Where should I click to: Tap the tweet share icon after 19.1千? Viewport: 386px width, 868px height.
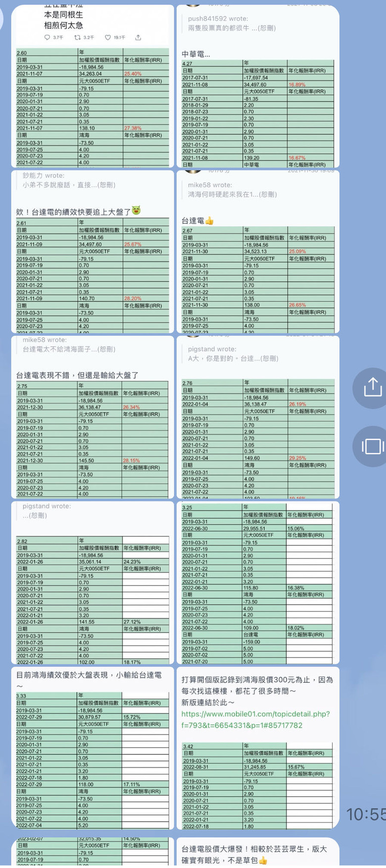pyautogui.click(x=138, y=38)
